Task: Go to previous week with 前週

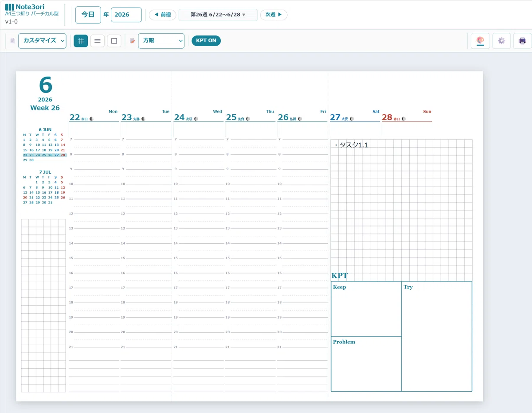Action: 163,15
